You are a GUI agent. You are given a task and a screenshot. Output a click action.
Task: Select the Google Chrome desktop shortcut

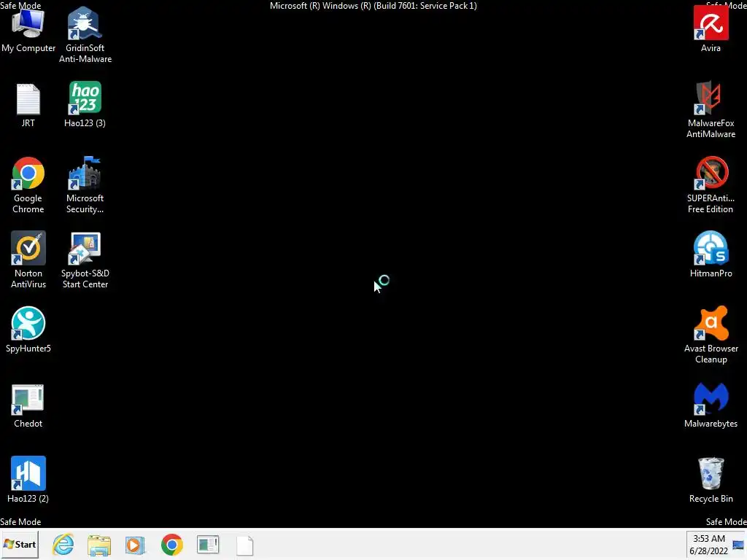(x=28, y=184)
